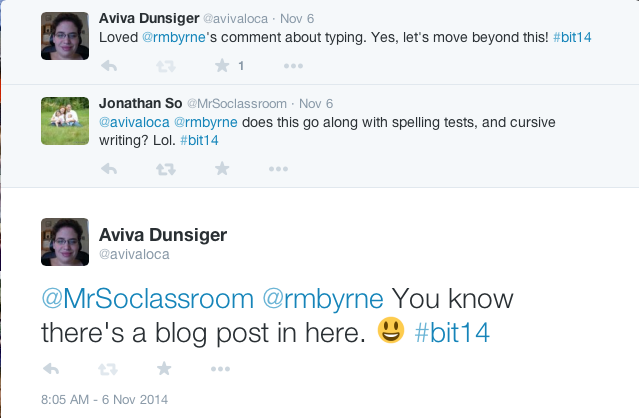Open the 8:05 AM - 6 Nov 2014 timestamp

point(104,399)
